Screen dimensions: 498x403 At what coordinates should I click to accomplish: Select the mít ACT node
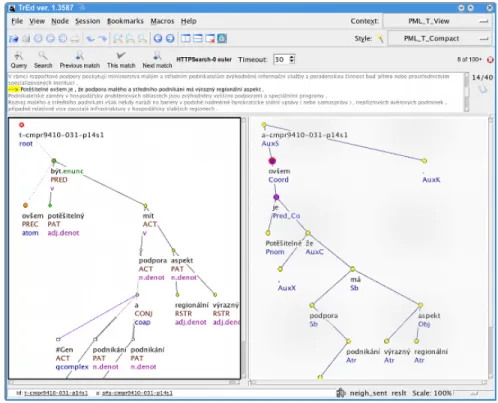145,206
